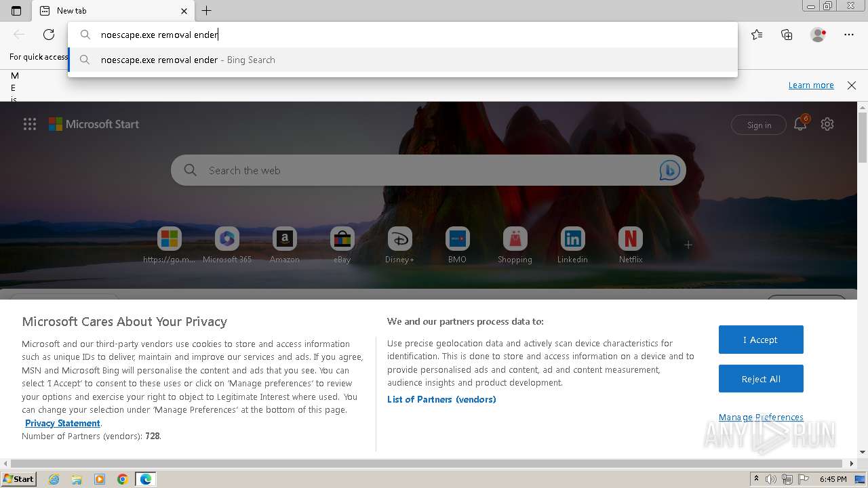Open the https://go.m... quick link tile
868x488 pixels.
click(x=170, y=246)
